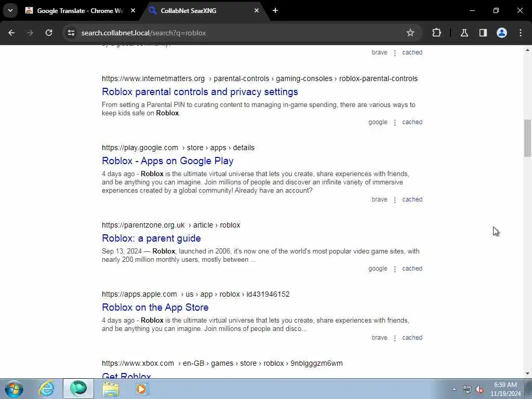The width and height of the screenshot is (532, 399).
Task: Select the CollabNet SearXNG tab
Action: coord(204,10)
